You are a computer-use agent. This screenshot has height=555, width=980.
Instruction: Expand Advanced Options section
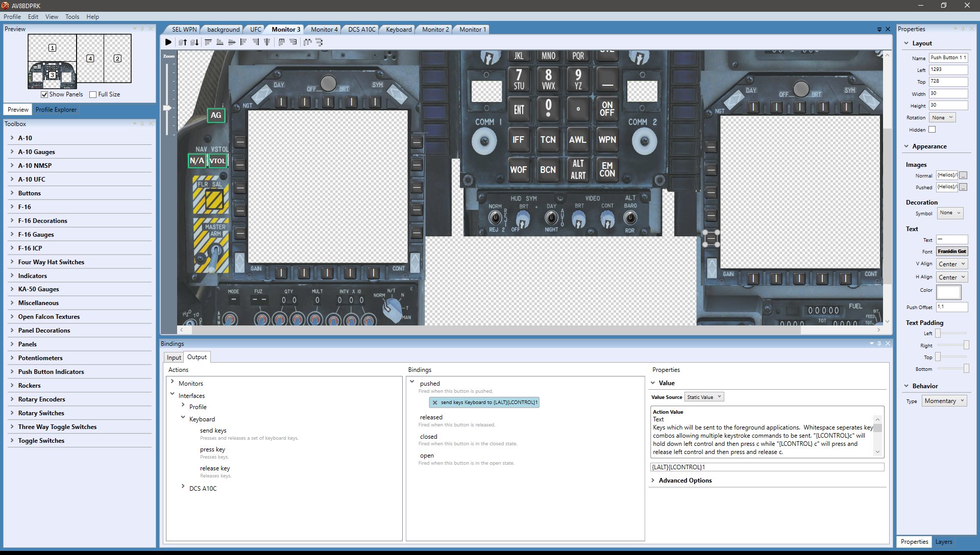[x=653, y=481]
